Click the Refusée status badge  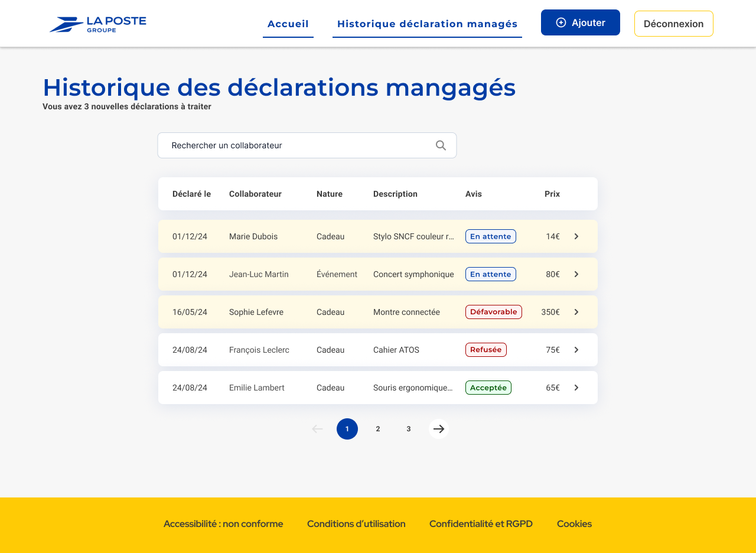[x=486, y=350]
